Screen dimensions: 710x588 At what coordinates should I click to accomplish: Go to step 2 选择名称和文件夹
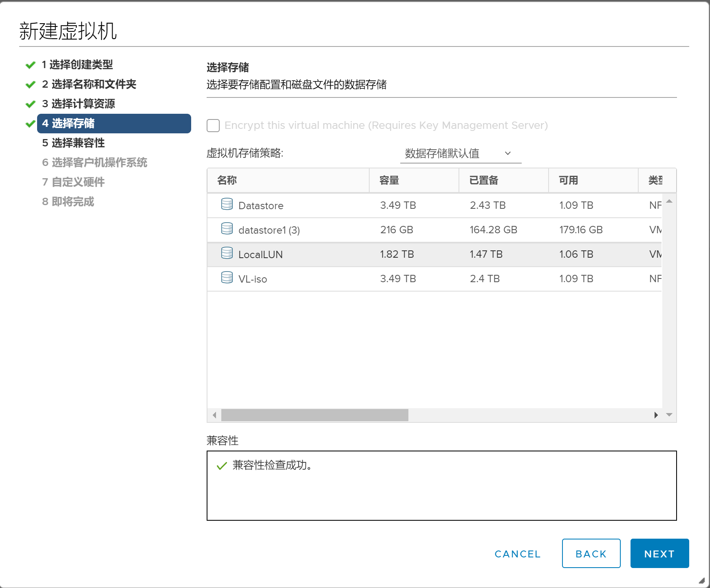pyautogui.click(x=89, y=84)
